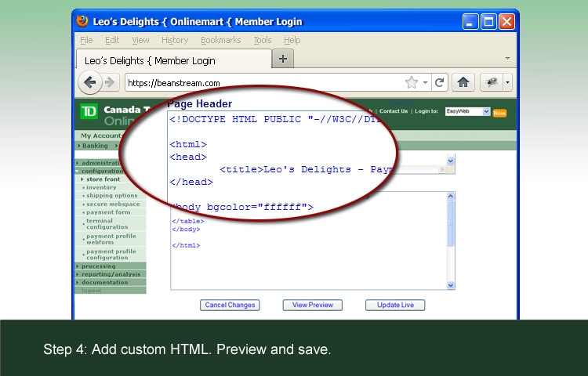Click the Update Live button

(x=395, y=305)
